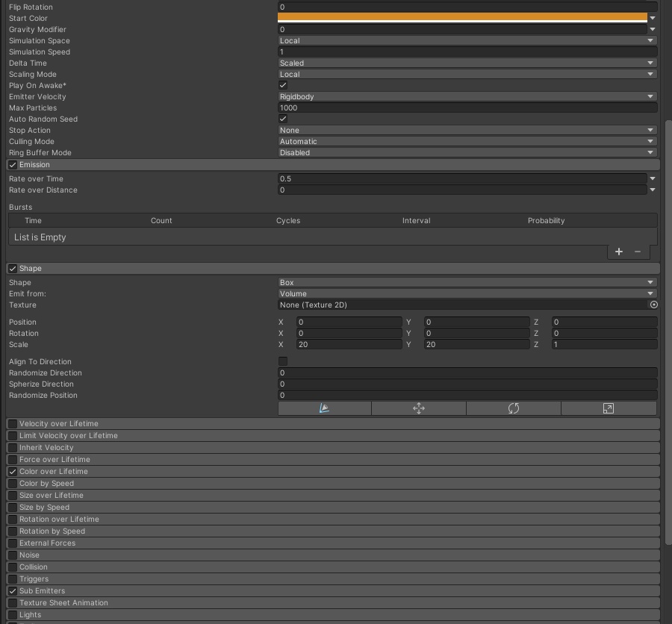Click the Bursts Probability column header
The width and height of the screenshot is (672, 624).
(546, 221)
